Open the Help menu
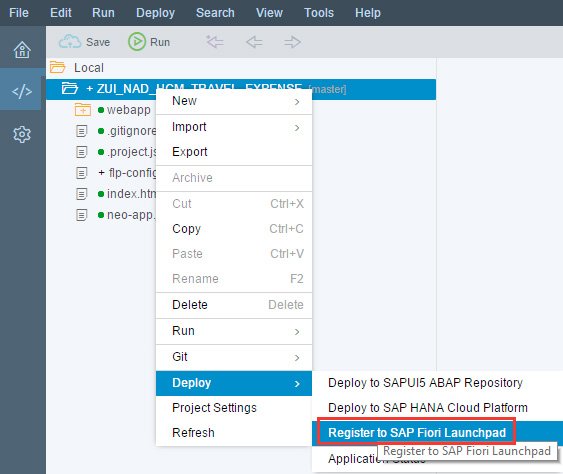 pos(368,13)
